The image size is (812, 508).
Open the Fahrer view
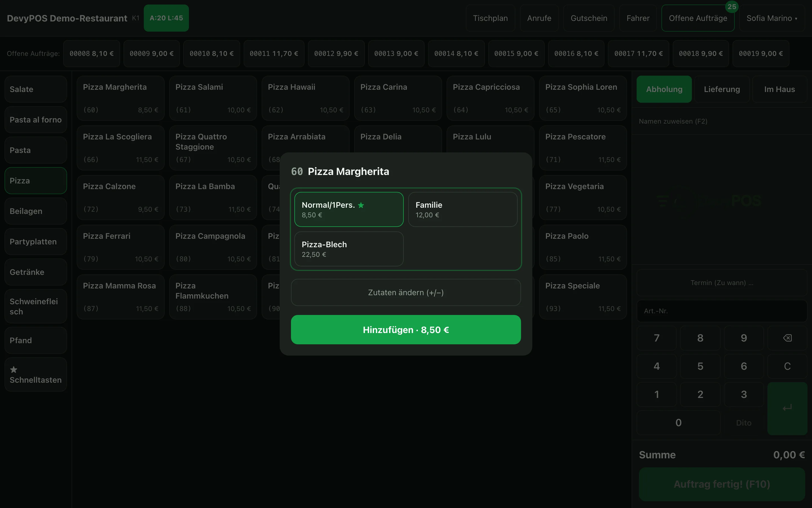[x=638, y=18]
